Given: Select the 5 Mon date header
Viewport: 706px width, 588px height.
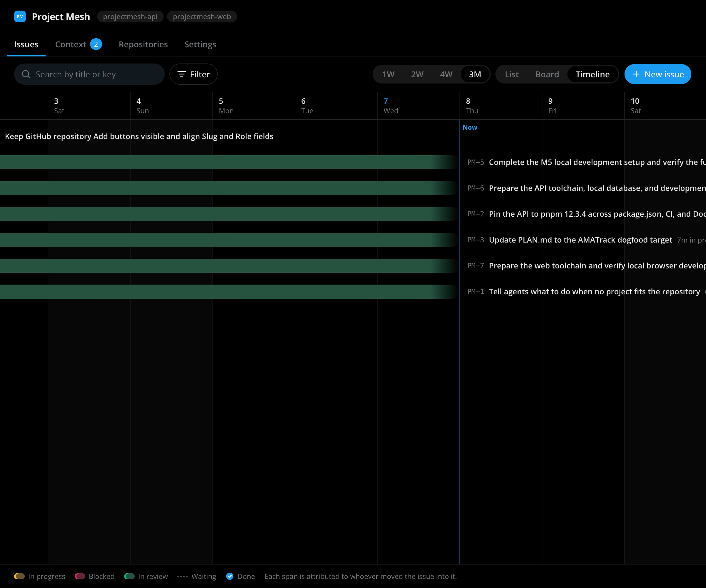Looking at the screenshot, I should [x=254, y=106].
